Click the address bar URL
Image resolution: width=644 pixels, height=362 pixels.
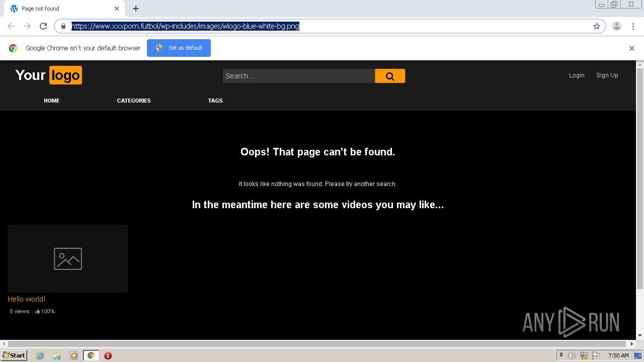pyautogui.click(x=186, y=26)
